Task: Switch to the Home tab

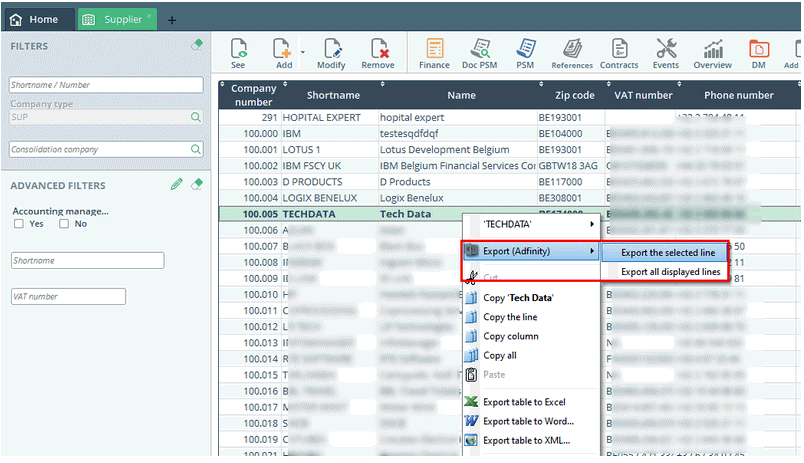Action: pyautogui.click(x=34, y=19)
